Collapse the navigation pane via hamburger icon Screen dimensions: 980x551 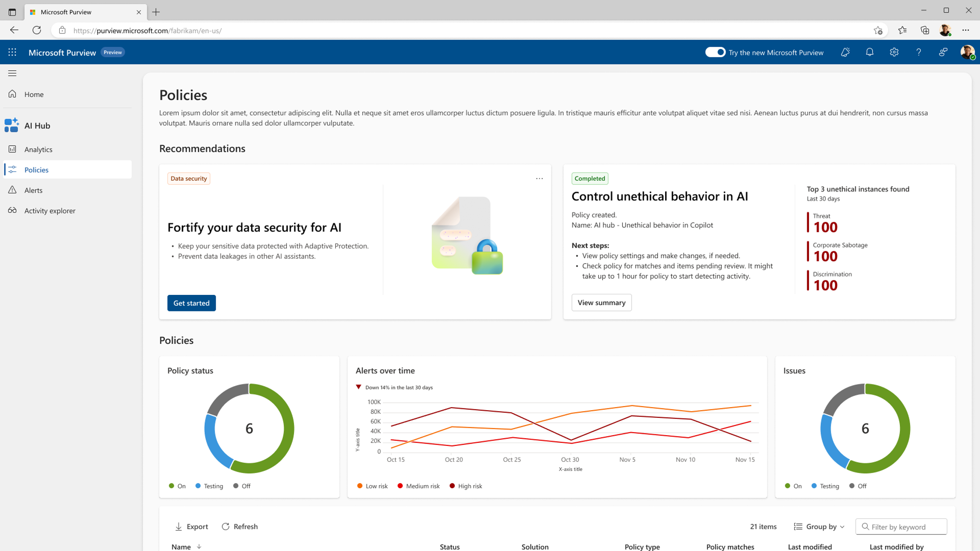[12, 73]
